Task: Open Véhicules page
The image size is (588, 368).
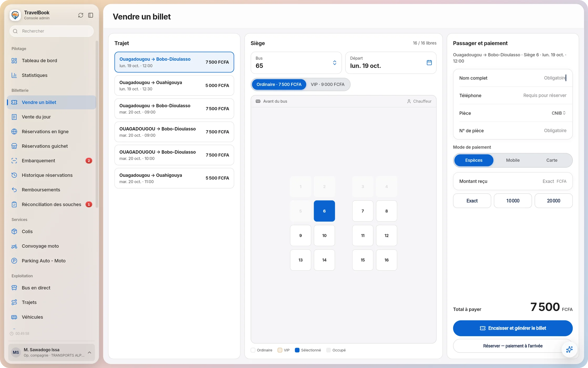Action: [x=51, y=317]
